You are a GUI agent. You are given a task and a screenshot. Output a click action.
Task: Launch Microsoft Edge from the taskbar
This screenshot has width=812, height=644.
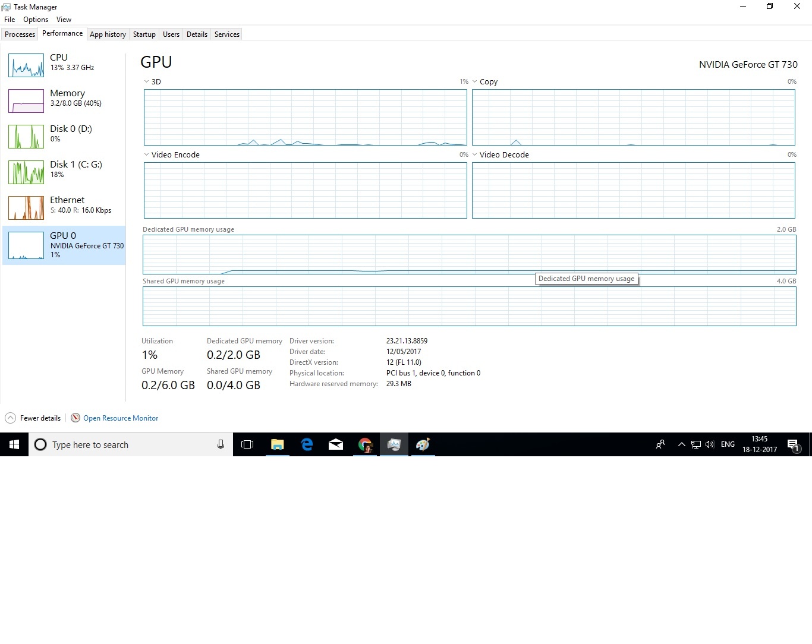pyautogui.click(x=307, y=444)
